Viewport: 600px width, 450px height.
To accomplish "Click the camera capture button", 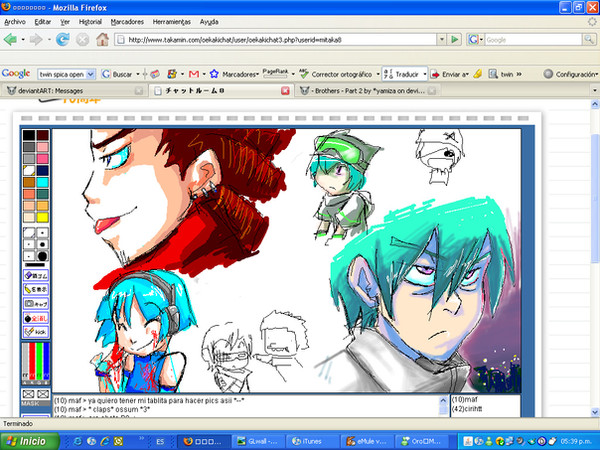I will (x=36, y=303).
